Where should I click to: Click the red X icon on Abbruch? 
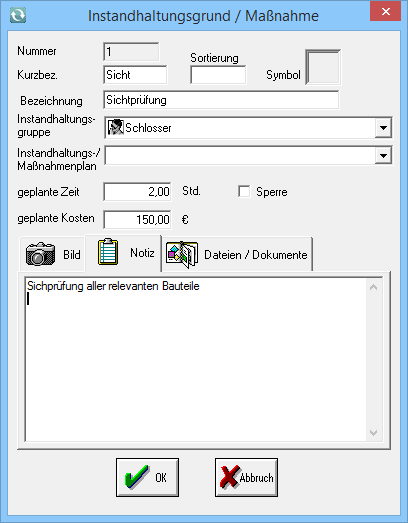click(230, 477)
